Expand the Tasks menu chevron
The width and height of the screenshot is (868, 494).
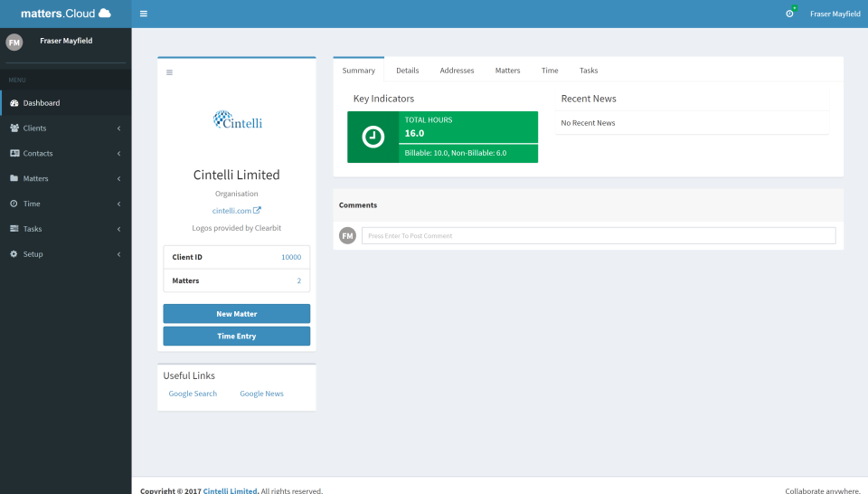tap(119, 229)
